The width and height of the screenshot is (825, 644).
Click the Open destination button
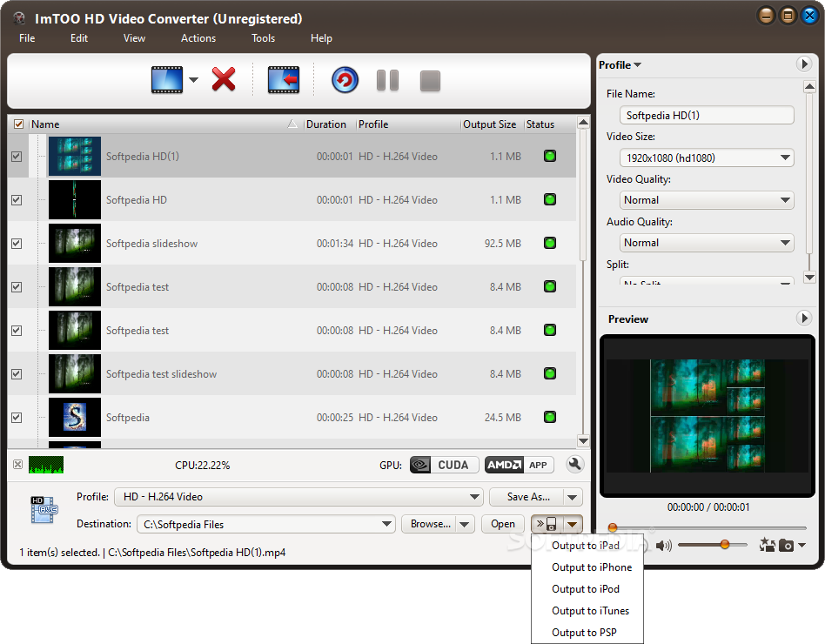(503, 524)
